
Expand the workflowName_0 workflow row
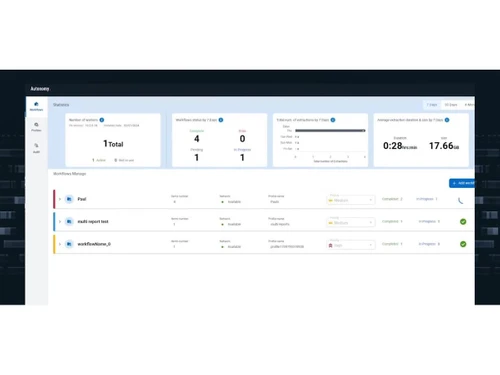click(60, 244)
